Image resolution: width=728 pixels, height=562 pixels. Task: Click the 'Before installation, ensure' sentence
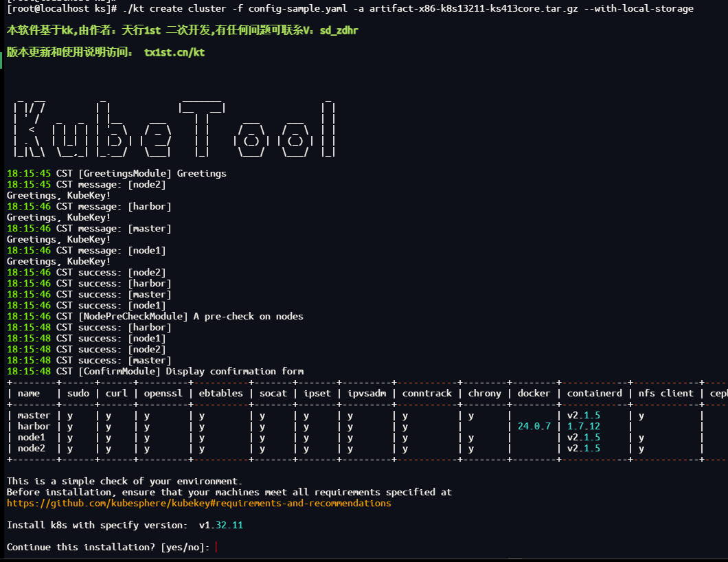[229, 493]
